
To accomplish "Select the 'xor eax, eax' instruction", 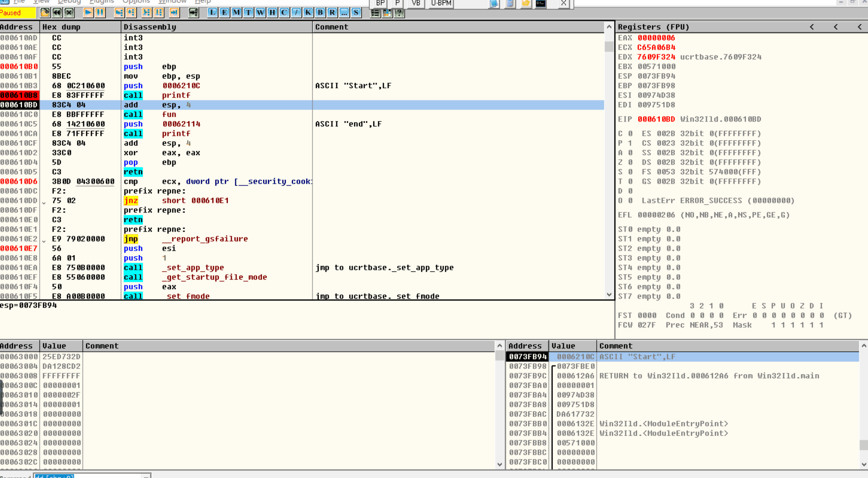I will 302,153.
